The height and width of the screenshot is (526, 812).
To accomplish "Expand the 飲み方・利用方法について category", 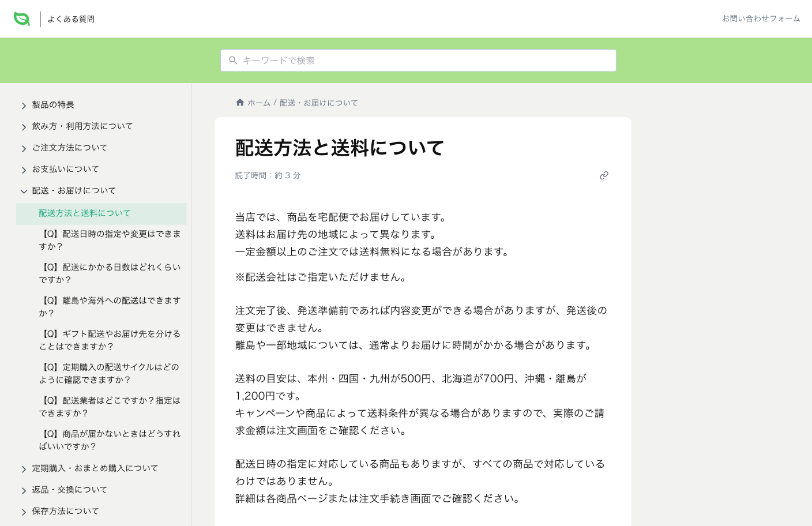I will point(24,127).
